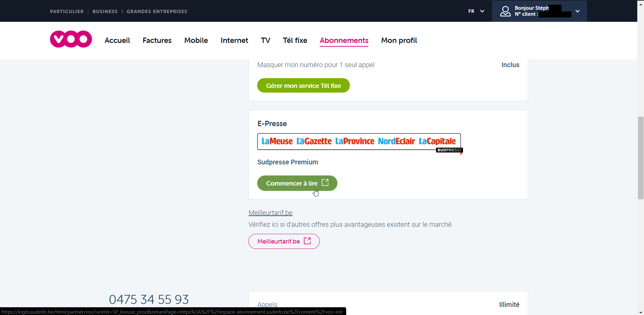Open GRANDES ENTREPRISES link

pos(157,11)
